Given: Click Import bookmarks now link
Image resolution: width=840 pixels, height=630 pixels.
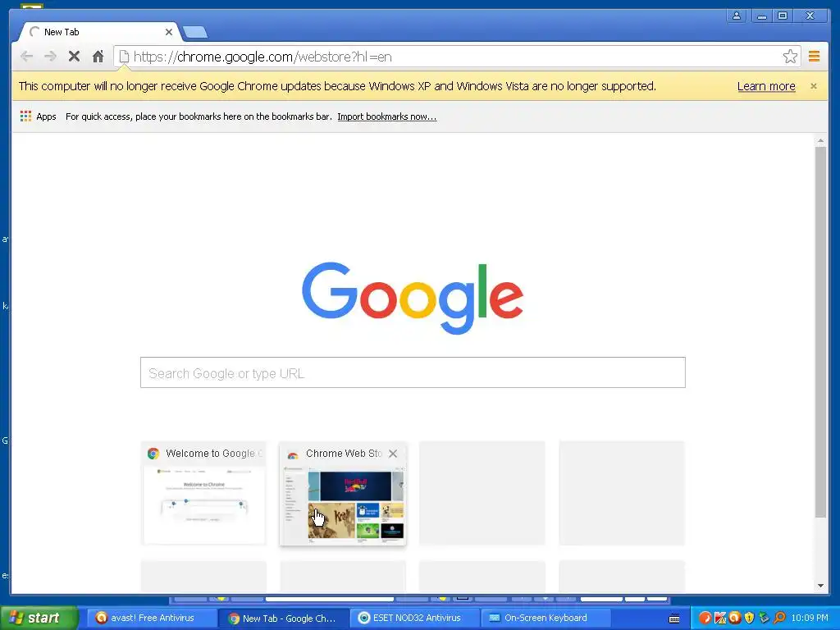Looking at the screenshot, I should click(387, 116).
